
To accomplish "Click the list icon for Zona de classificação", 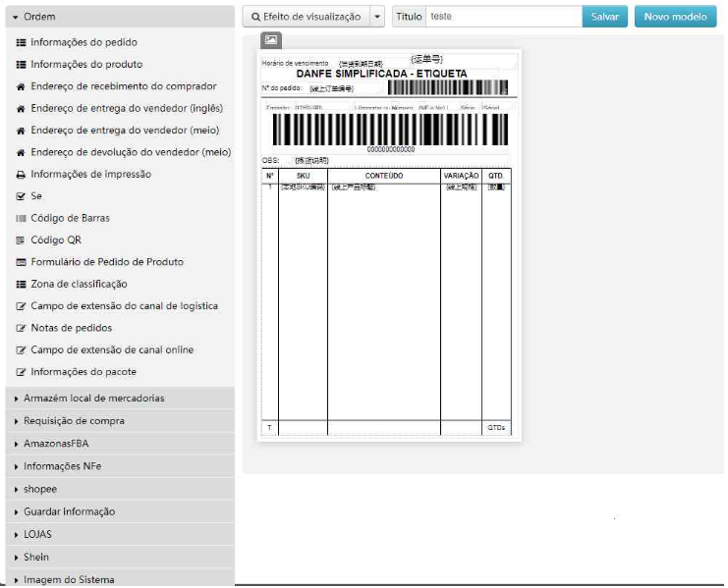I will pos(21,285).
